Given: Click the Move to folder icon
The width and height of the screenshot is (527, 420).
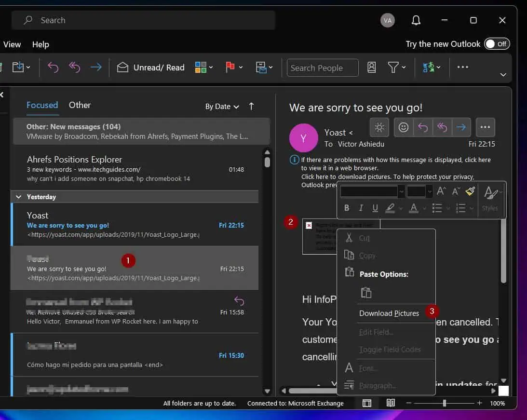Looking at the screenshot, I should (x=18, y=67).
